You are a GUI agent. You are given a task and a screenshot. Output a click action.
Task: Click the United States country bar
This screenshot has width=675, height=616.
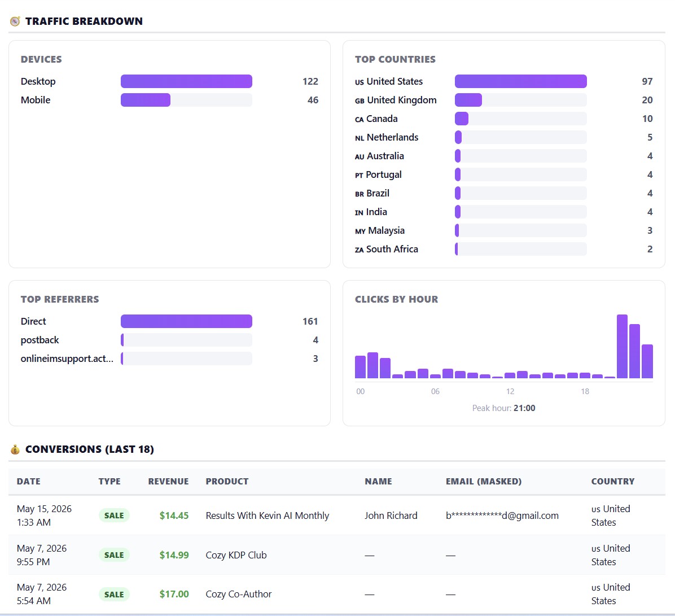pyautogui.click(x=520, y=81)
